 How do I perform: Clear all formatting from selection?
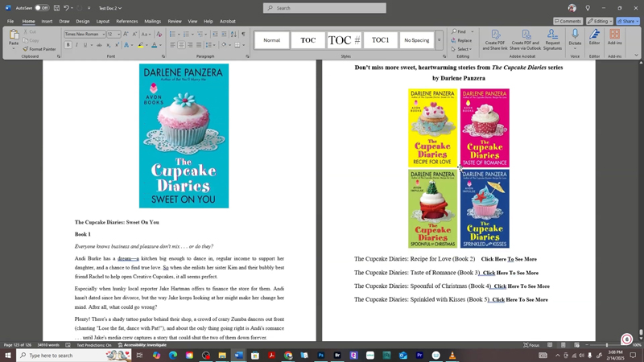[159, 34]
